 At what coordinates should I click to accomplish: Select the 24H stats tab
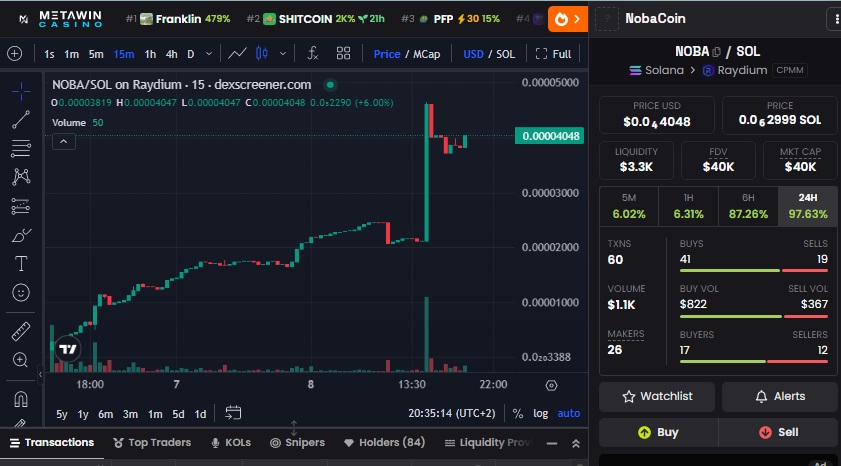click(808, 206)
